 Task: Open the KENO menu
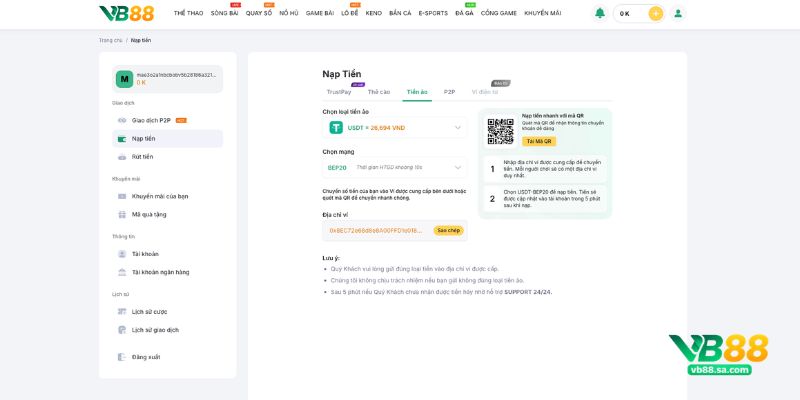click(x=373, y=13)
